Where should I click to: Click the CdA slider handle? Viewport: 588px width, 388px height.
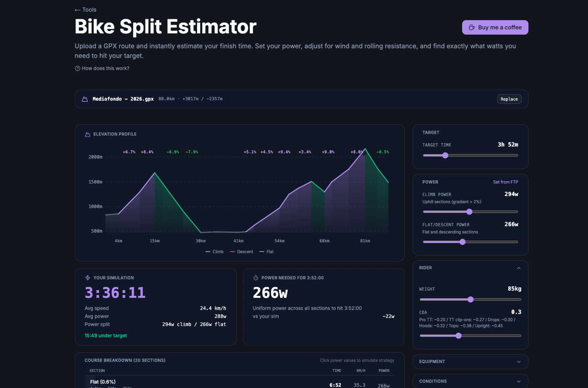(x=458, y=336)
